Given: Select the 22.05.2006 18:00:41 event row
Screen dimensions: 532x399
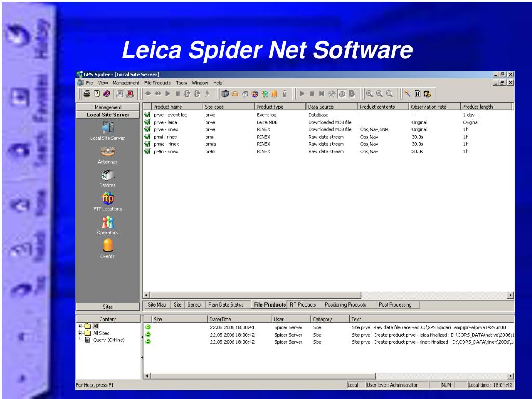Looking at the screenshot, I should click(x=328, y=327).
